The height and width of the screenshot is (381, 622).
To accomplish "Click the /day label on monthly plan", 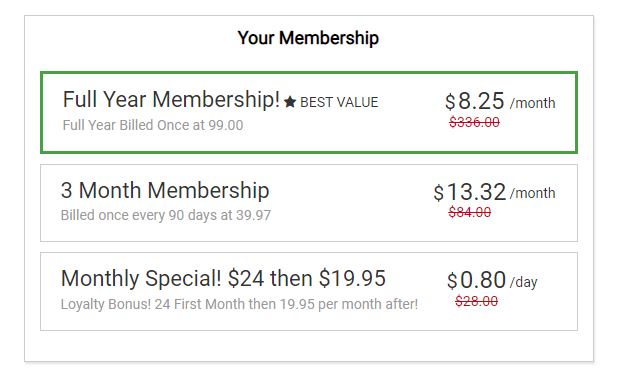I will click(x=524, y=282).
